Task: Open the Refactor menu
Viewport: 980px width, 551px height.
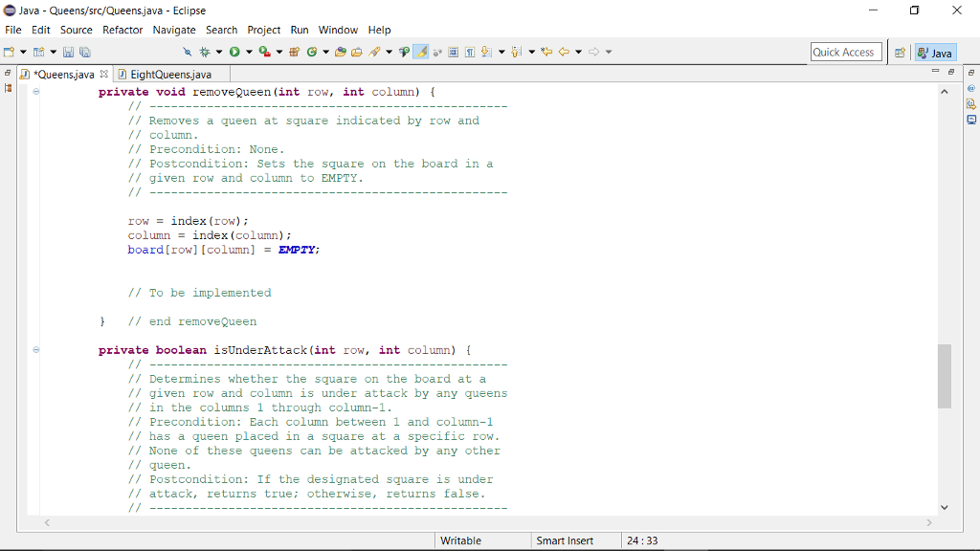Action: tap(122, 30)
